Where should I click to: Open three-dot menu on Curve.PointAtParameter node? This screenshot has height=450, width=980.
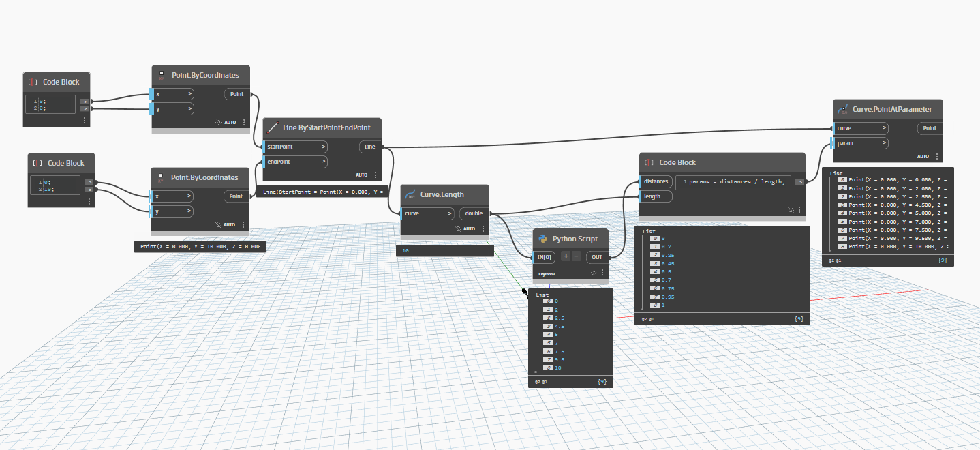tap(937, 156)
